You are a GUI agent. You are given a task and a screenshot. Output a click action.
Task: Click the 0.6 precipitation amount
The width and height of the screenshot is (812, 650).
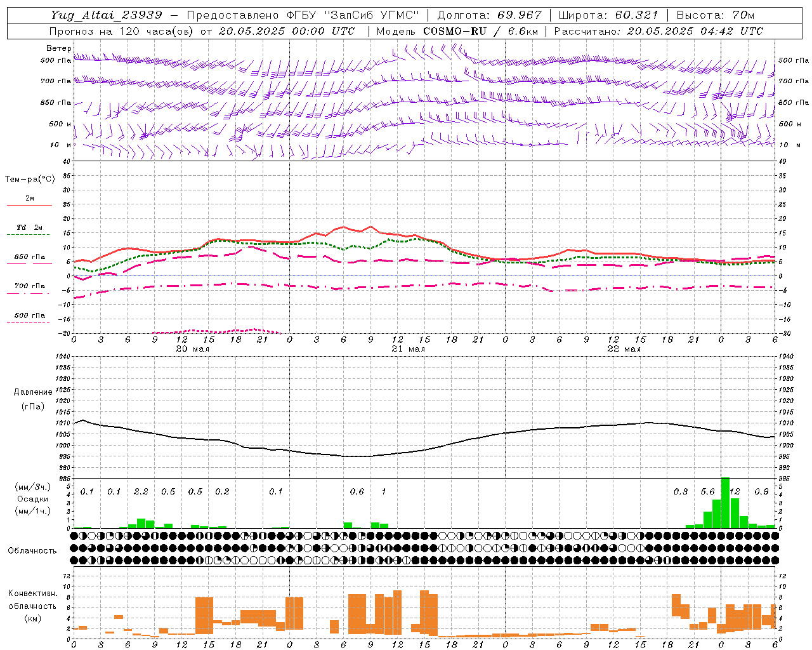[x=357, y=492]
